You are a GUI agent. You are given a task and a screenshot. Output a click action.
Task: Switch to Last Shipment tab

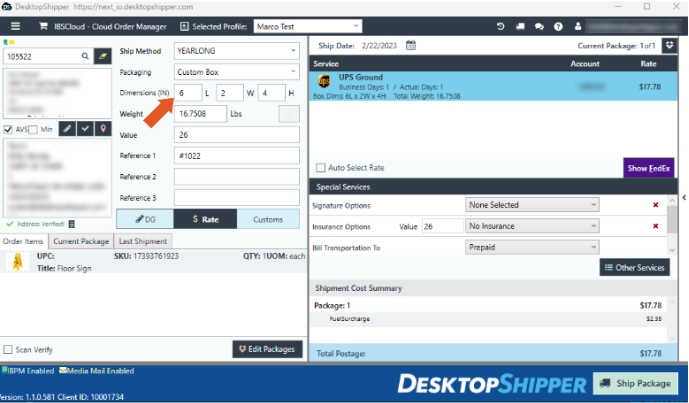143,241
